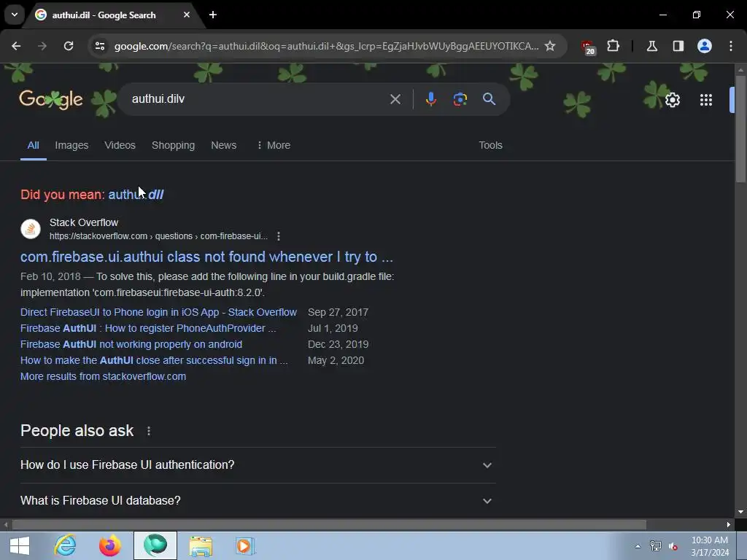Open the red extension with badge 20
This screenshot has height=560, width=747.
(x=588, y=47)
